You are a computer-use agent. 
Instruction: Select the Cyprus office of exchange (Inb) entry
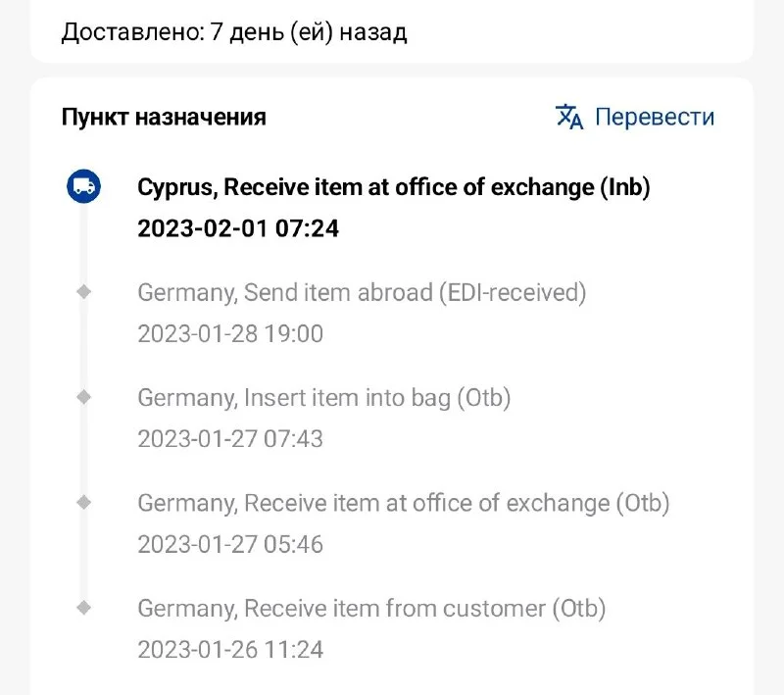tap(393, 187)
